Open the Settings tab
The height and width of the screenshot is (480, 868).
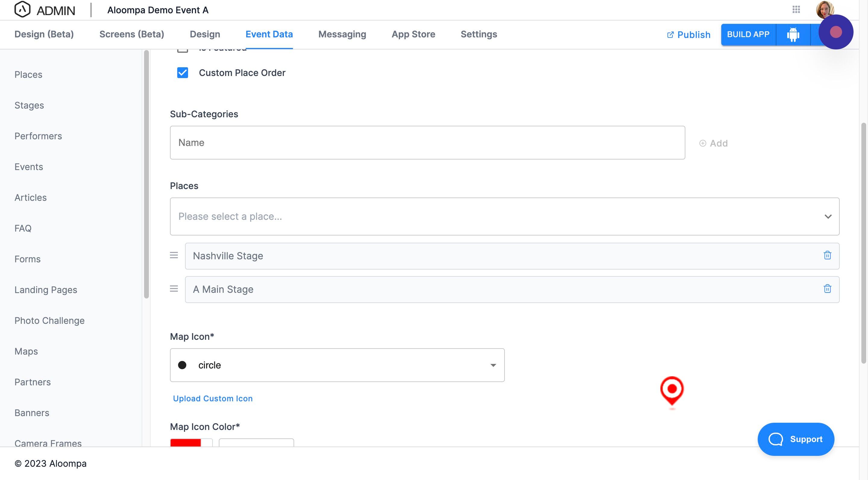[479, 34]
